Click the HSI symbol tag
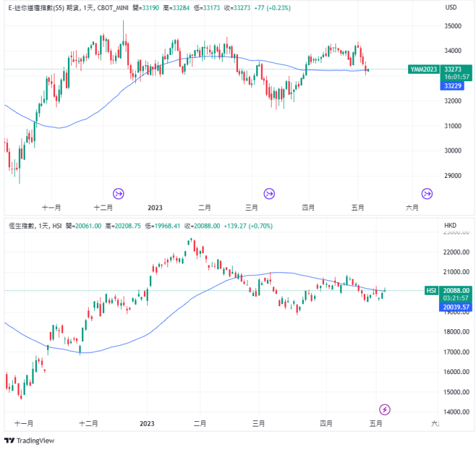Viewport: 476px width, 450px height. click(x=432, y=290)
